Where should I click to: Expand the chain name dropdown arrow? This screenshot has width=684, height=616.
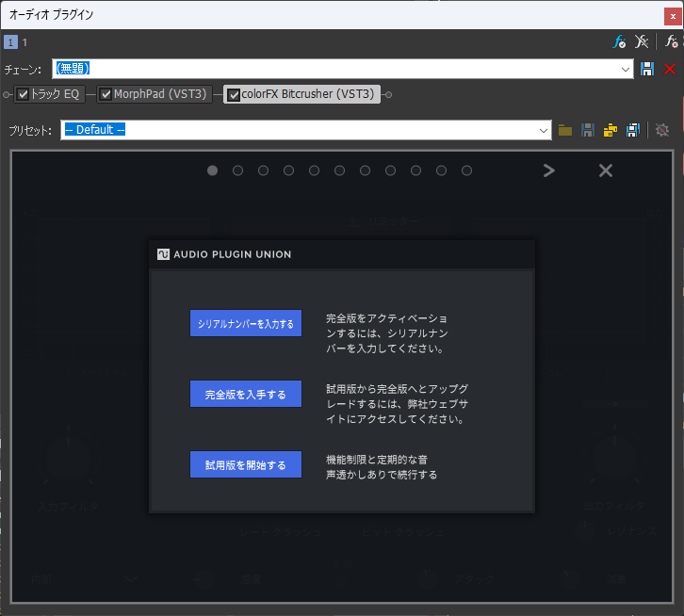[x=625, y=70]
